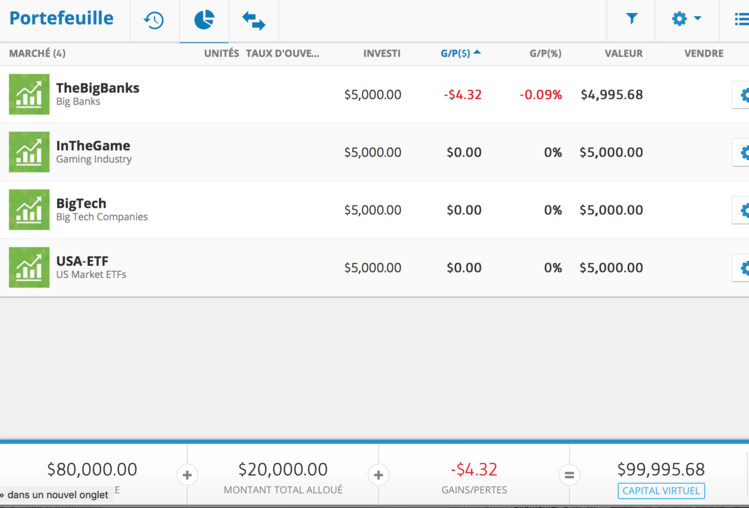This screenshot has width=749, height=508.
Task: Click the CAPITAL VIRTUEL button
Action: pos(661,491)
